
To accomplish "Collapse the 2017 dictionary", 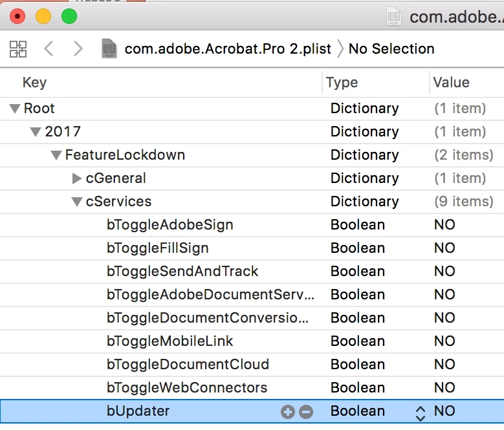I will tap(36, 132).
